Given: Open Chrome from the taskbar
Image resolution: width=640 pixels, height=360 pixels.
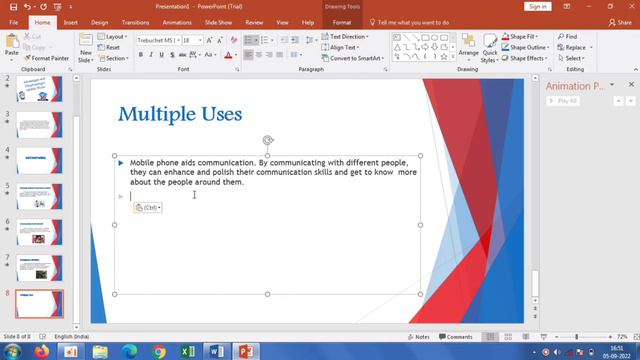Looking at the screenshot, I should click(x=159, y=351).
